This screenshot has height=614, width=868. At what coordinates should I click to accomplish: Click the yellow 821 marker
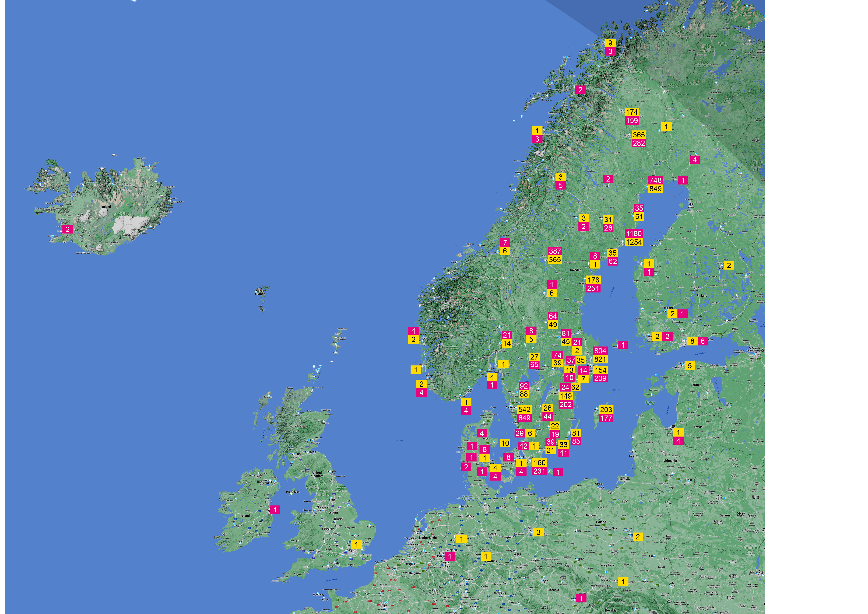click(x=600, y=360)
